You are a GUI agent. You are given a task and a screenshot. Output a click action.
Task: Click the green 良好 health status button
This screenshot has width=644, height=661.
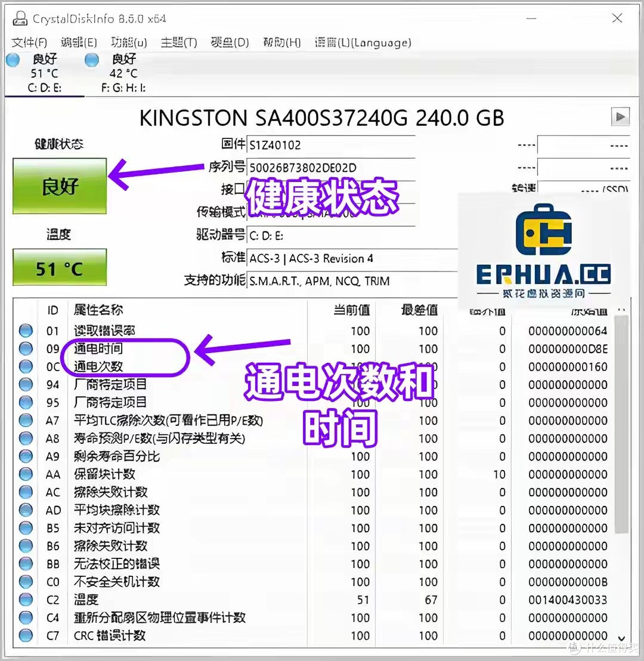(x=60, y=186)
